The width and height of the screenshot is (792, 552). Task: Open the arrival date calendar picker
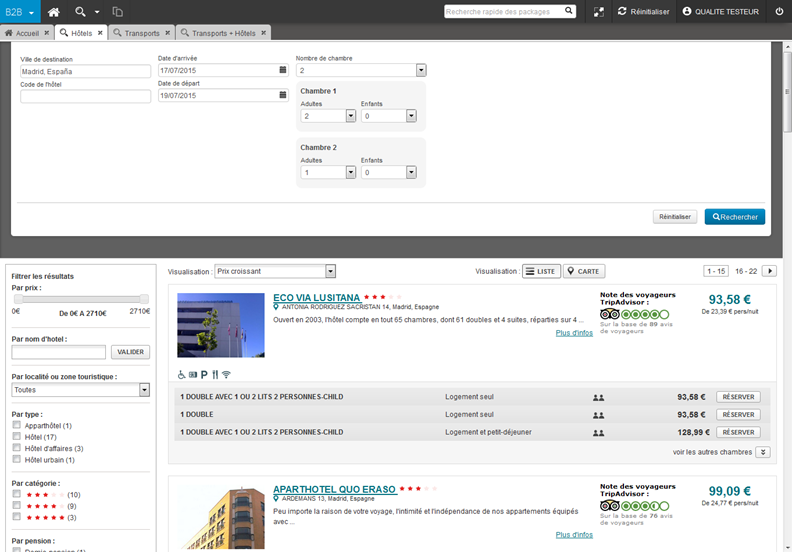[x=283, y=70]
